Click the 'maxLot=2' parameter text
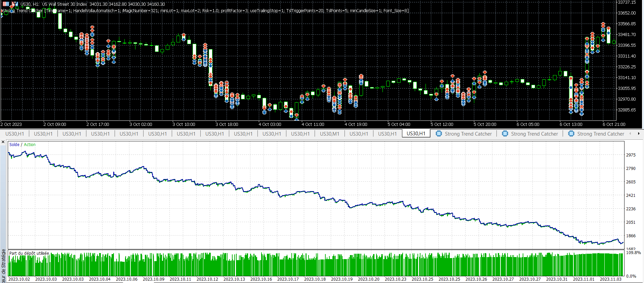The width and height of the screenshot is (644, 283). click(x=190, y=11)
